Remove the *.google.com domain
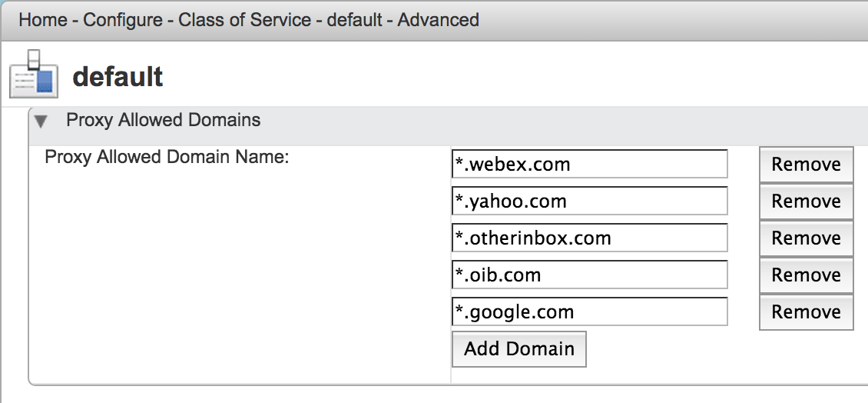This screenshot has height=403, width=868. coord(806,312)
